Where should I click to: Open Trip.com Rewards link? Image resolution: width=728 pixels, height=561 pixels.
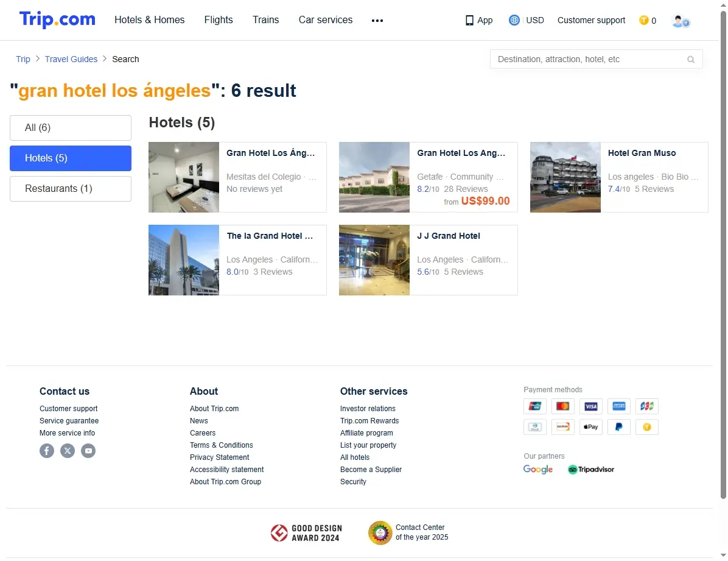point(369,421)
